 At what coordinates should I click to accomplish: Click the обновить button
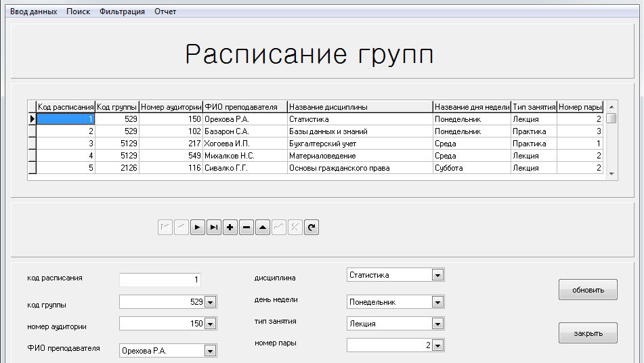588,290
